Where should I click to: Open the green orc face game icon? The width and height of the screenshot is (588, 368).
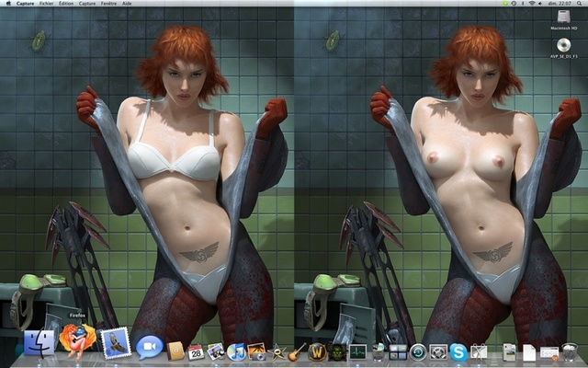337,351
